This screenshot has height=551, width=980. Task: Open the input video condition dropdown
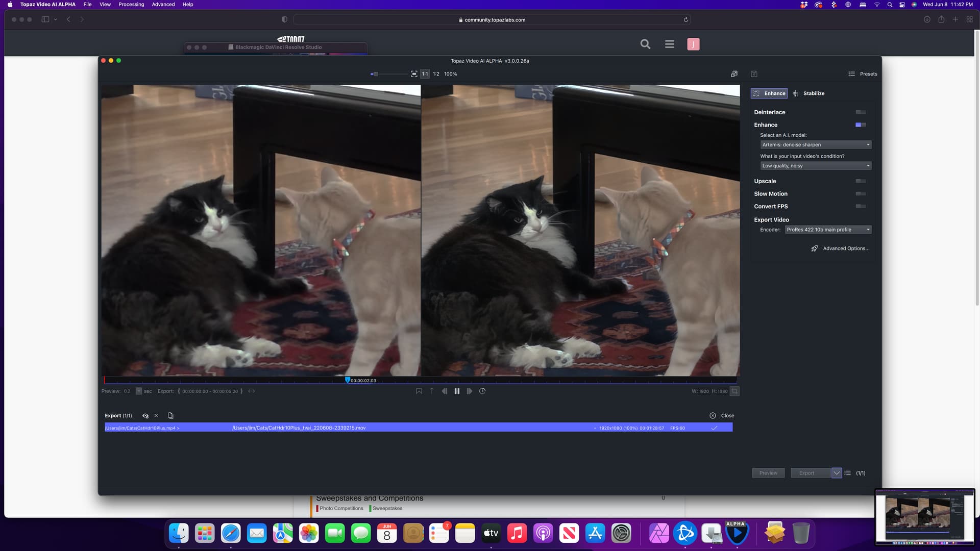point(815,166)
